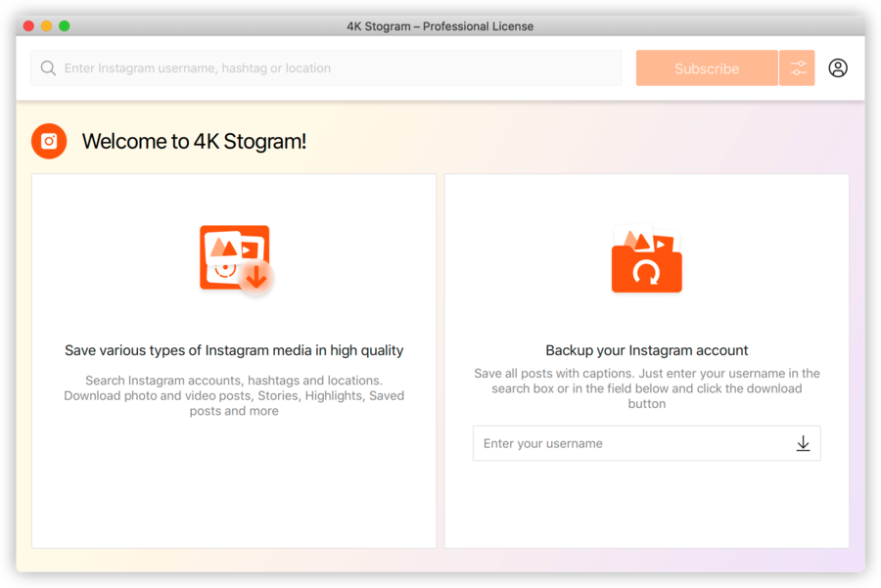
Task: Click the "Search Instagram accounts, hashtags" description
Action: point(234,395)
